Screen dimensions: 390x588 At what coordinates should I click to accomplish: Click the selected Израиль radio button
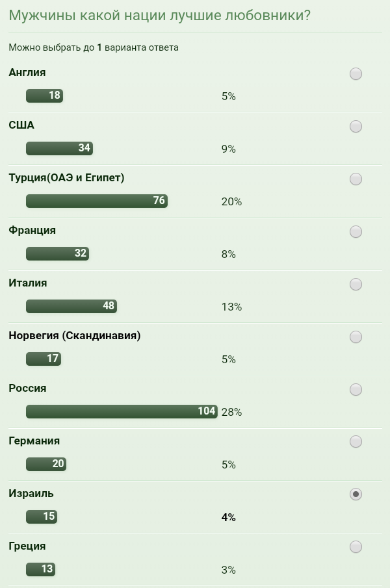pos(356,494)
